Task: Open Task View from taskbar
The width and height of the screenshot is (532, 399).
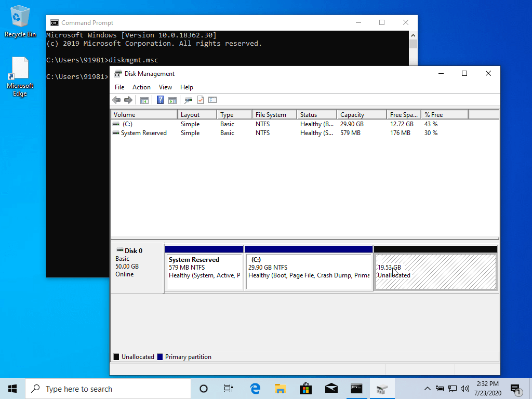Action: [229, 389]
